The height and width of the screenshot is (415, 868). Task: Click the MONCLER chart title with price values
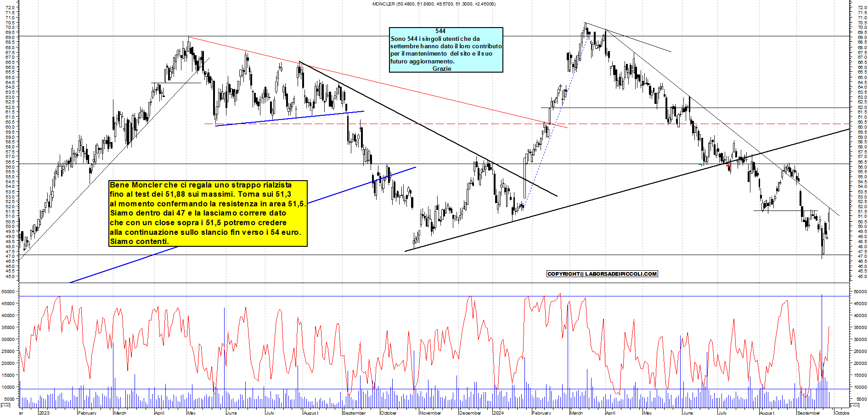pos(434,4)
